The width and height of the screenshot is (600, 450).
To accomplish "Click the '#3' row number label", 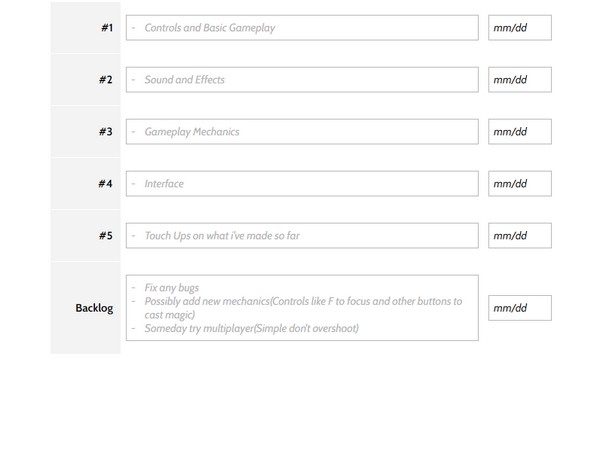I will [x=106, y=132].
